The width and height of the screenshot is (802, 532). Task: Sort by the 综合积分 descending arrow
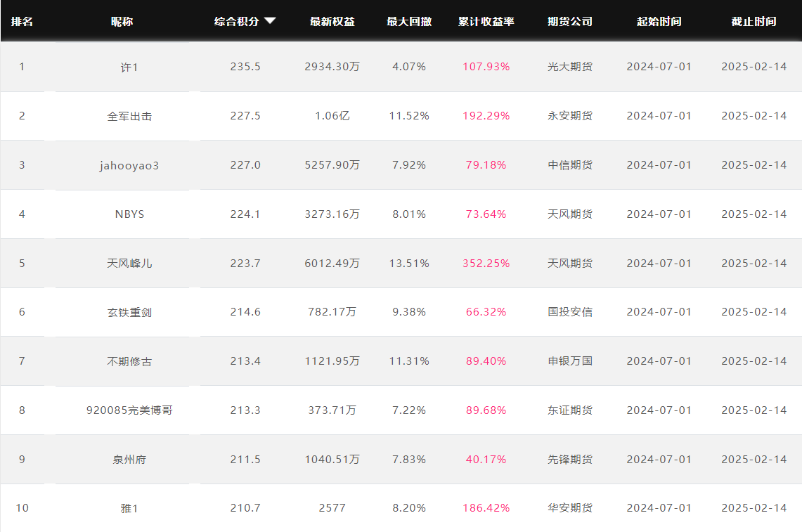270,21
